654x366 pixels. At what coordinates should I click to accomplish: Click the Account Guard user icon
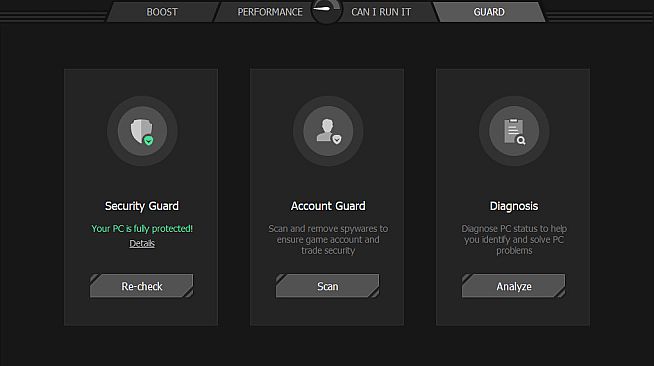coord(328,131)
